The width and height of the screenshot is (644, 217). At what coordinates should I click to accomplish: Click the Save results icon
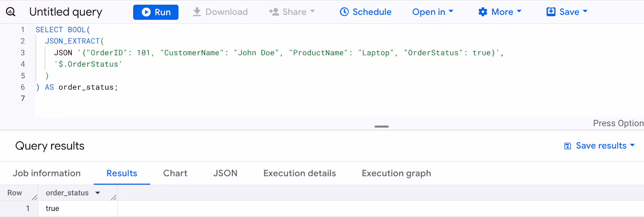(568, 146)
